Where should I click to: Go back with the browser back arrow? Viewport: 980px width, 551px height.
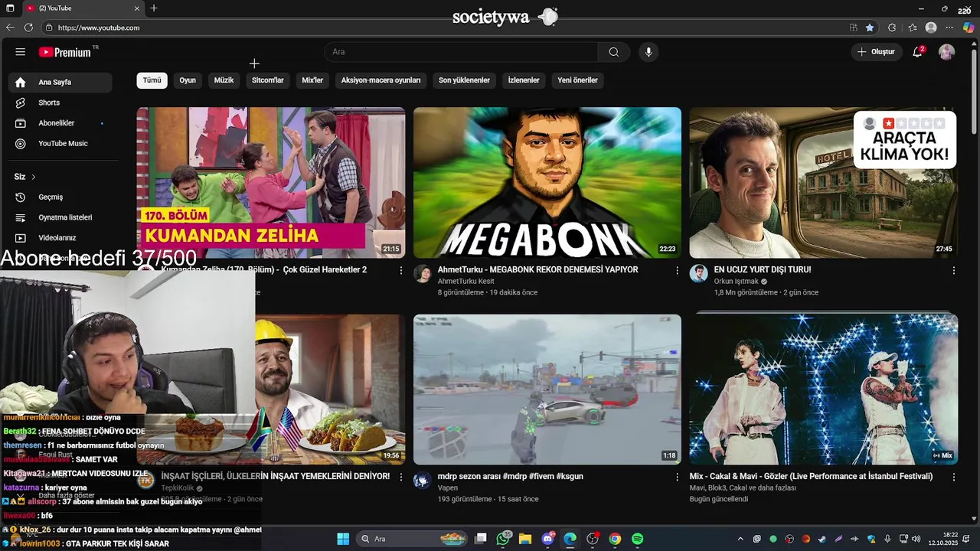(10, 28)
